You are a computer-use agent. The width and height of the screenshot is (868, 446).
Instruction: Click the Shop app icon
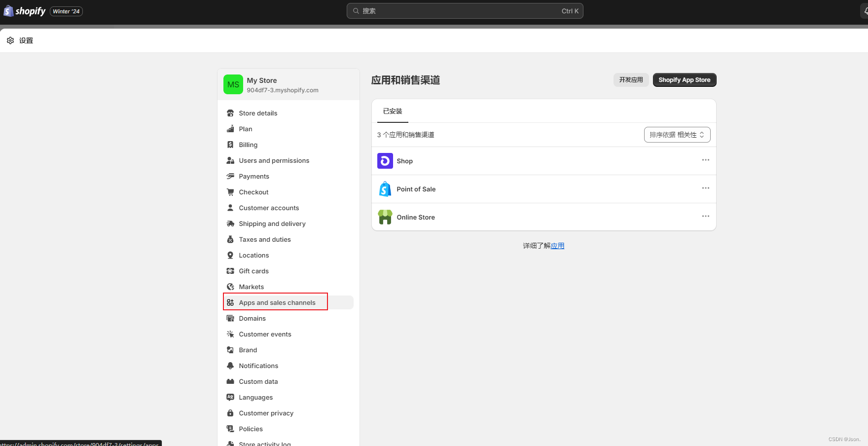[x=385, y=161]
